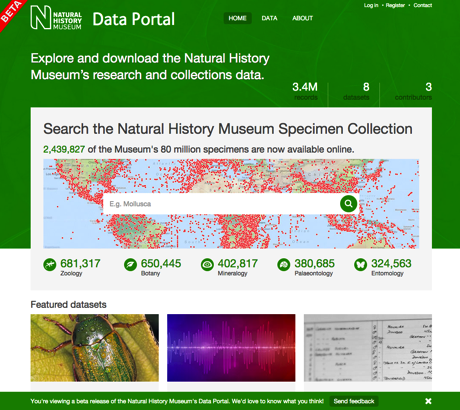Click the Send feedback button
Image resolution: width=460 pixels, height=410 pixels.
pyautogui.click(x=354, y=401)
